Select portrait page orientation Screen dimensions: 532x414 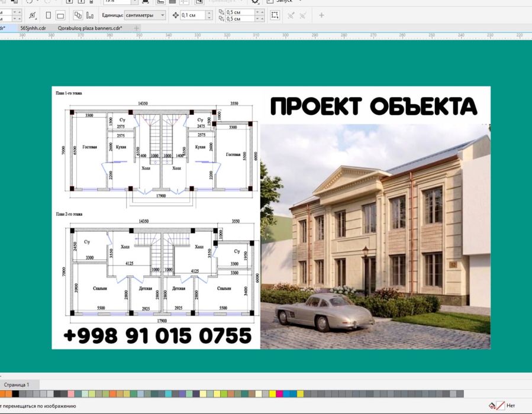pos(48,15)
